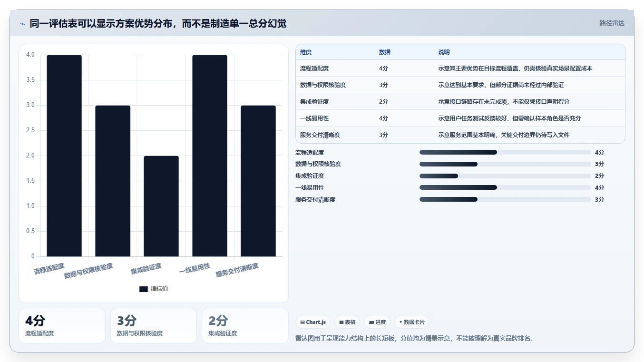Click the footer note starting 雷达图用于呈现
The height and width of the screenshot is (362, 644).
414,339
